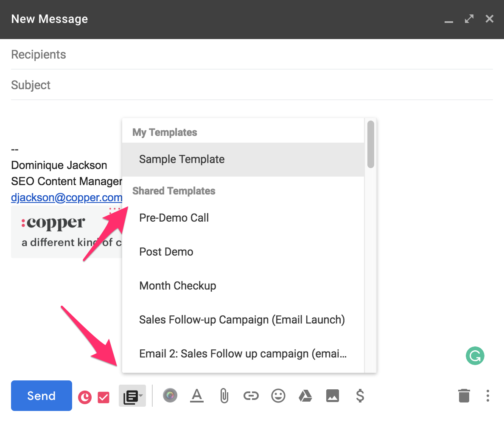Screen dimensions: 504x422
Task: Click the My Templates section header
Action: [x=165, y=132]
